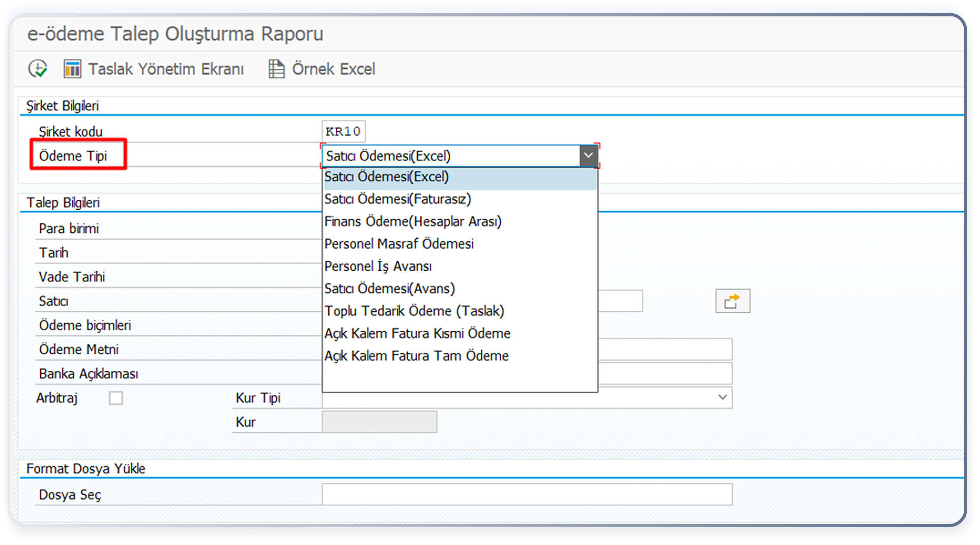Image resolution: width=980 pixels, height=545 pixels.
Task: Click the Şirket kodu field containing KR10
Action: [343, 132]
